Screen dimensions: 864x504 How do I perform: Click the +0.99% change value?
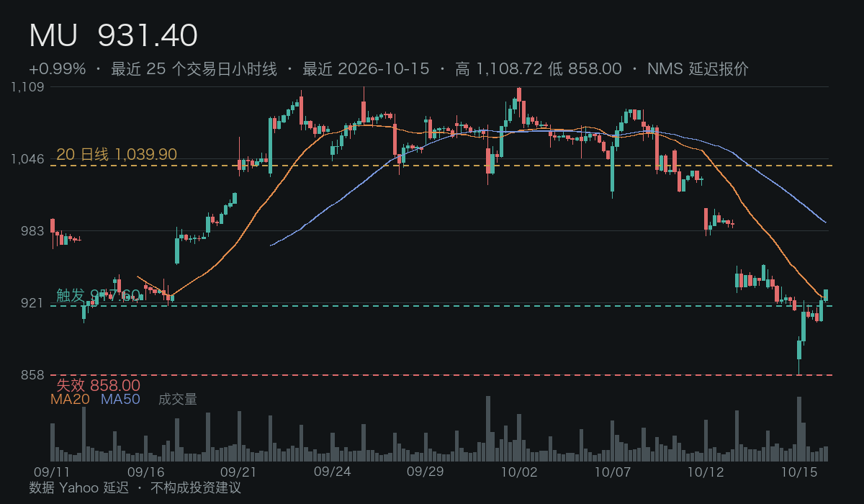coord(58,69)
